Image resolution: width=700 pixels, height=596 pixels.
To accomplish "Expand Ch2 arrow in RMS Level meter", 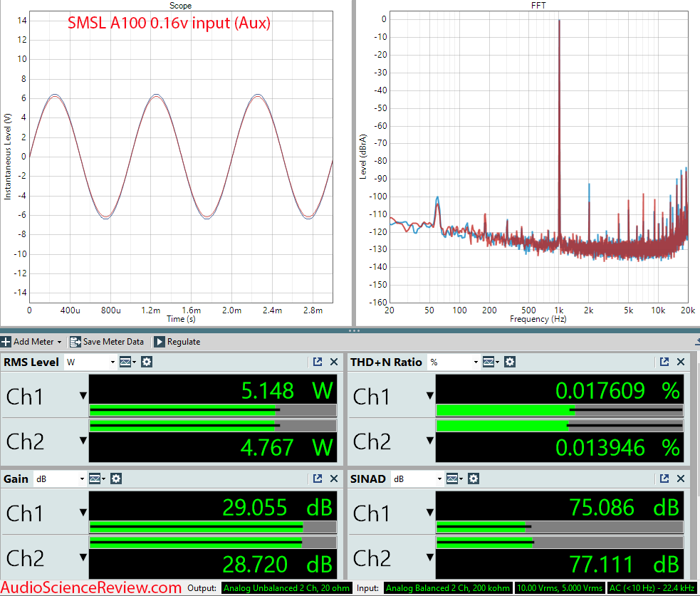I will 83,441.
